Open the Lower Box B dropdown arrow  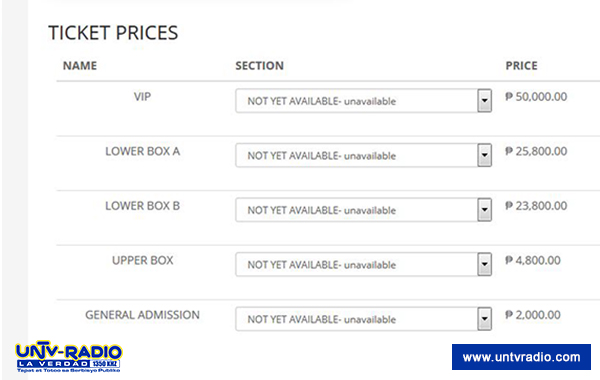tap(484, 210)
